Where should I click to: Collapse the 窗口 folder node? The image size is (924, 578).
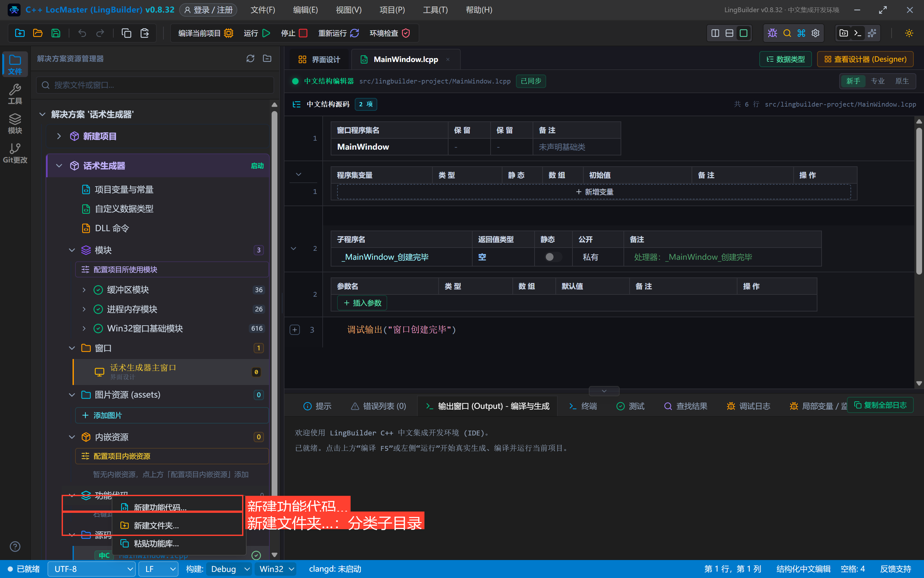(72, 348)
